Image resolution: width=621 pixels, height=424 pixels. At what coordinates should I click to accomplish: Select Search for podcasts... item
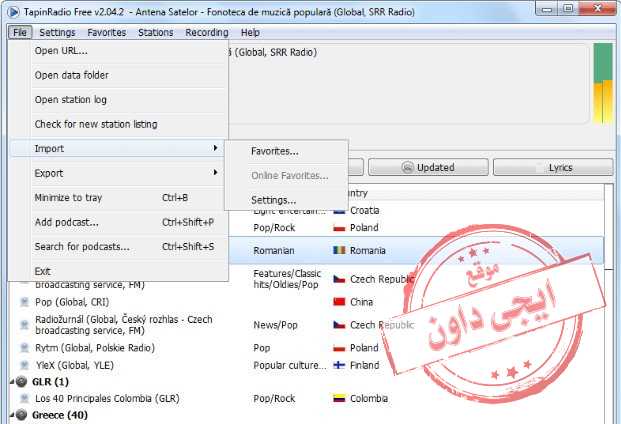click(118, 247)
